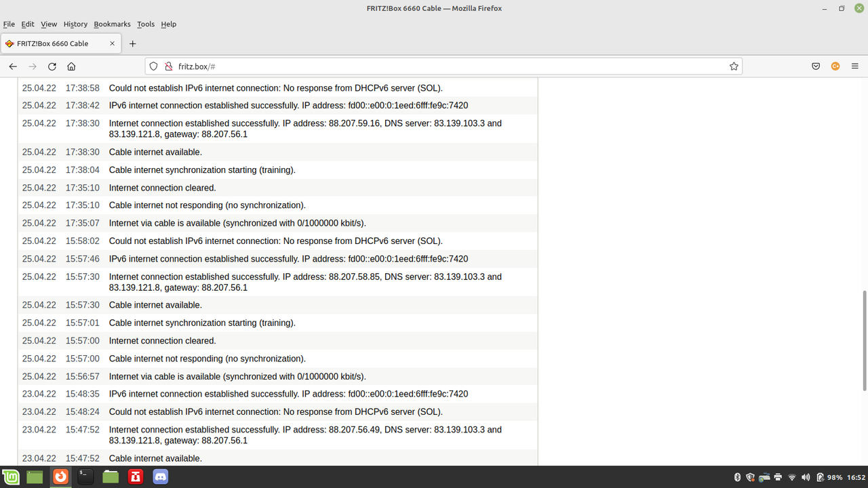Open the Firefox account avatar icon
Viewport: 868px width, 488px height.
pos(835,66)
